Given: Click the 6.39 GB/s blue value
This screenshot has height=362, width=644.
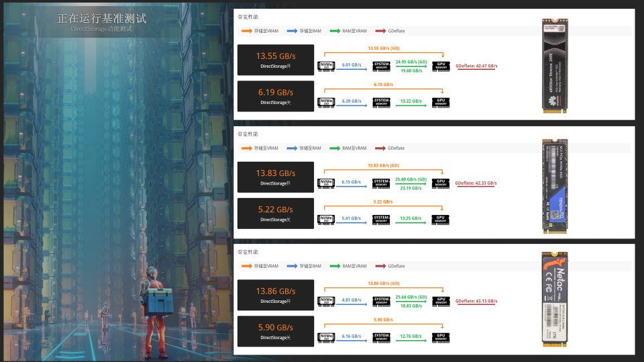Looking at the screenshot, I should [352, 101].
